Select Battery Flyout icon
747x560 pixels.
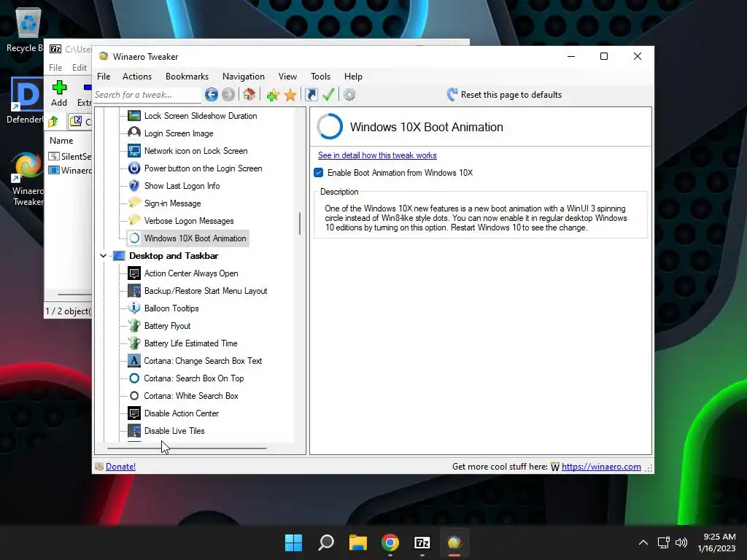pos(134,326)
